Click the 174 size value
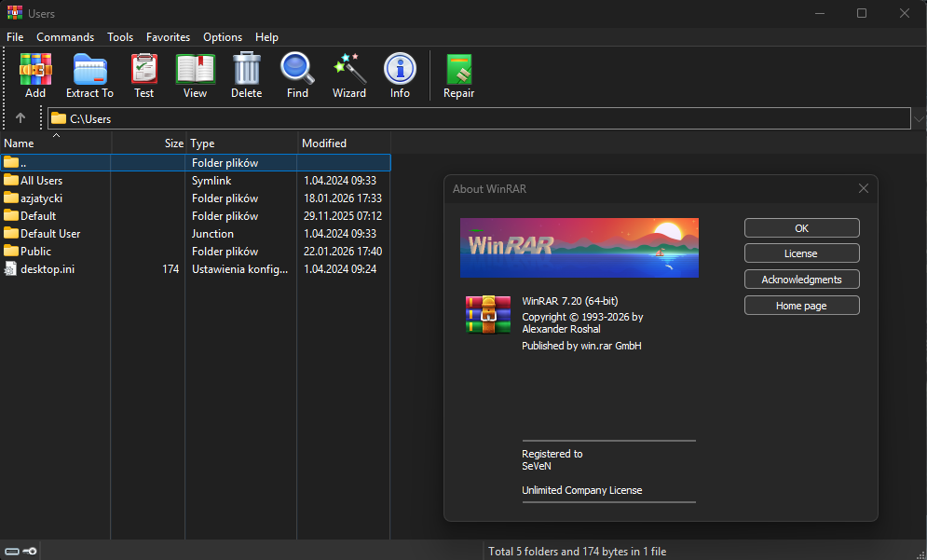This screenshot has width=927, height=560. point(170,269)
